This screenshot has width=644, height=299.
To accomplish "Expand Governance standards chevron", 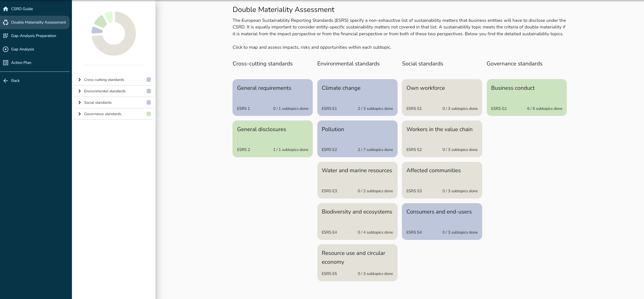I will [x=80, y=114].
